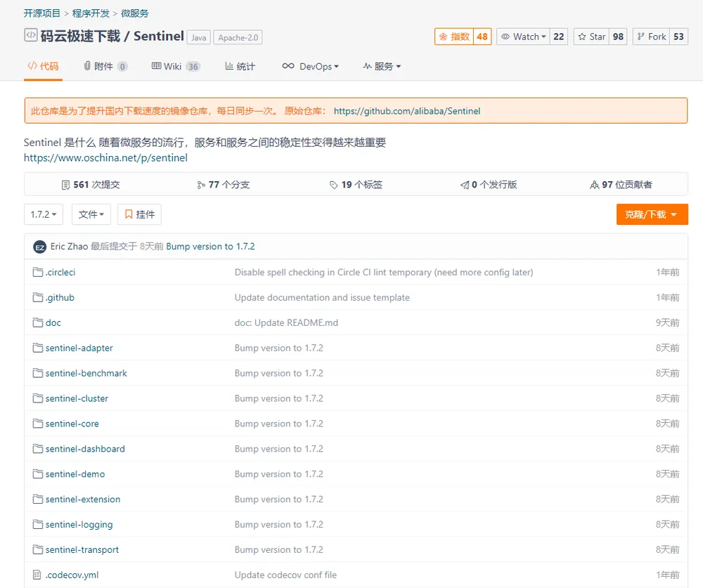Click the commits document icon beside 561 次提交

tap(65, 185)
